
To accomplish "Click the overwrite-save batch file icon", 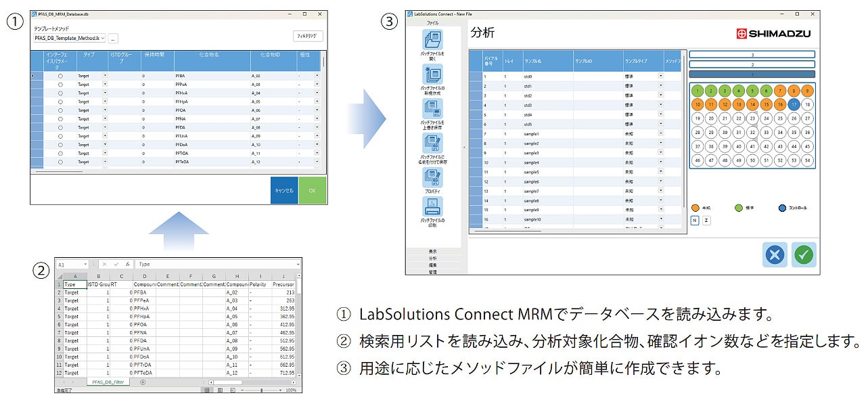I will (x=432, y=109).
